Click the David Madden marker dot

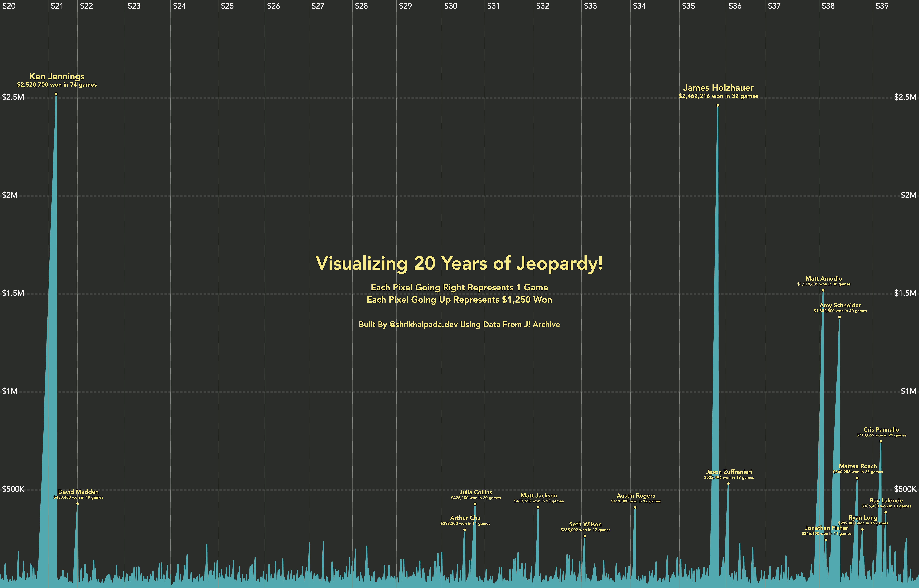pos(78,504)
